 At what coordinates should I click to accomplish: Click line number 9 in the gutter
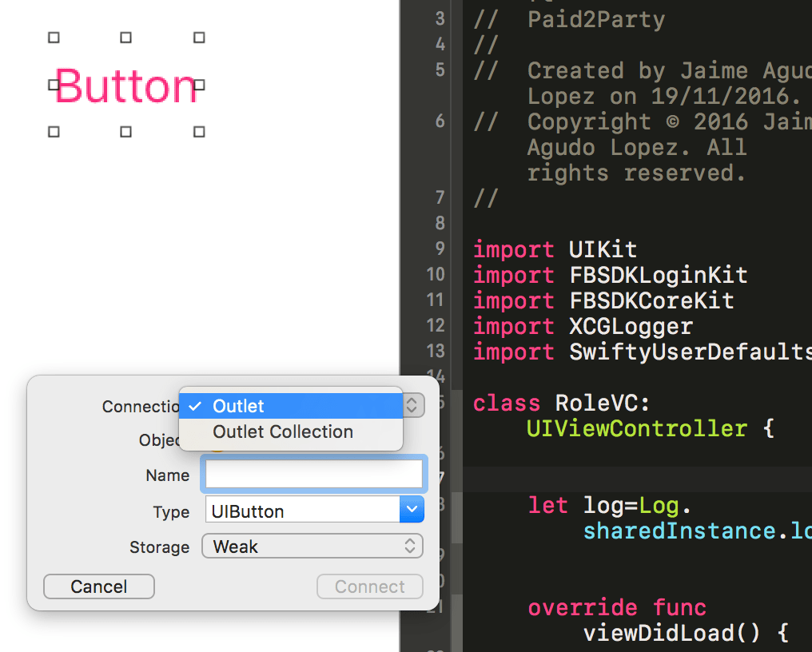pos(440,249)
